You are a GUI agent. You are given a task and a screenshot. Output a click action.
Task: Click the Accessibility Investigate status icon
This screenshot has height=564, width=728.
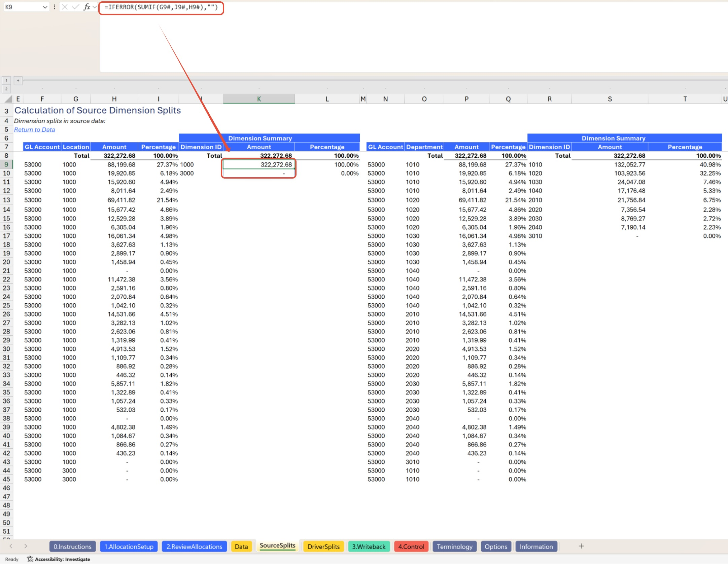(x=30, y=559)
